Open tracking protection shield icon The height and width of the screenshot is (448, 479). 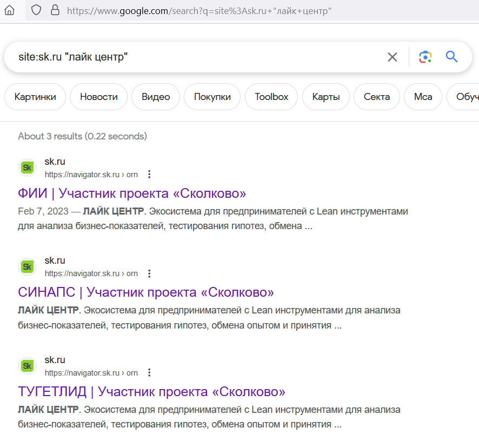pyautogui.click(x=36, y=10)
